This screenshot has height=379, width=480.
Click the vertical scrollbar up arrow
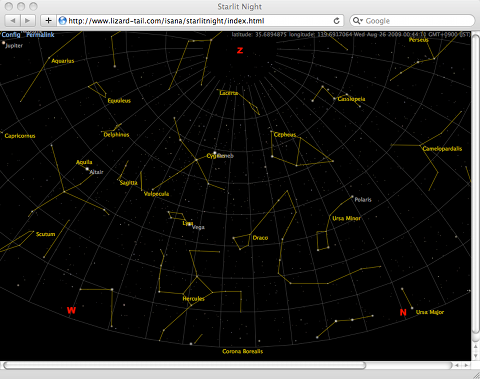476,347
